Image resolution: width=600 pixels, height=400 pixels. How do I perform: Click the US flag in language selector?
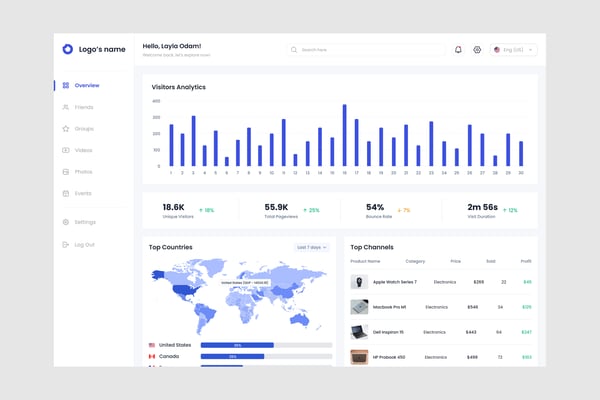pyautogui.click(x=497, y=50)
